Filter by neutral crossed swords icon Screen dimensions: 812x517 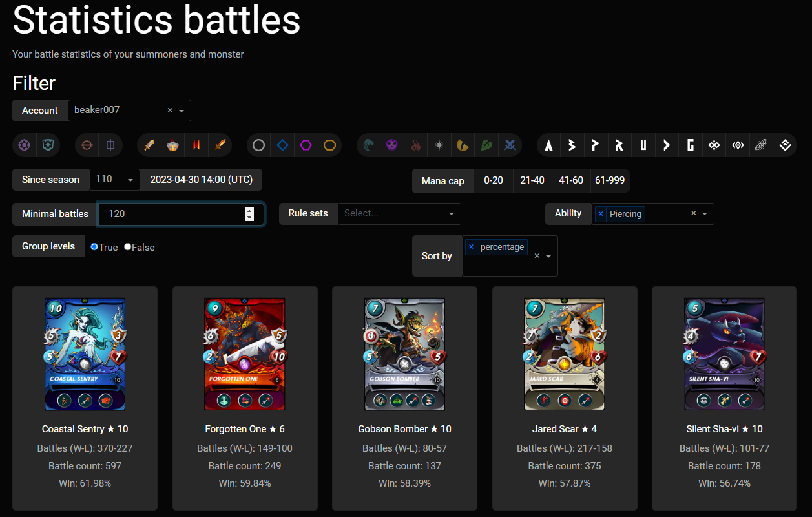(x=510, y=145)
